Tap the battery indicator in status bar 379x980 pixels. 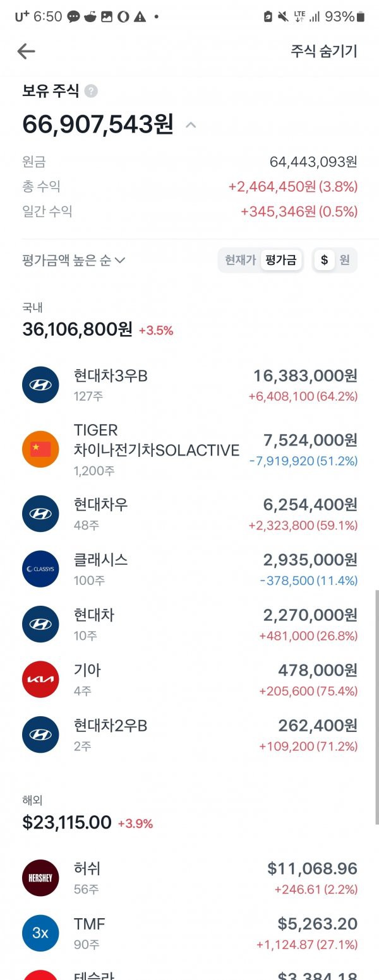tap(361, 17)
